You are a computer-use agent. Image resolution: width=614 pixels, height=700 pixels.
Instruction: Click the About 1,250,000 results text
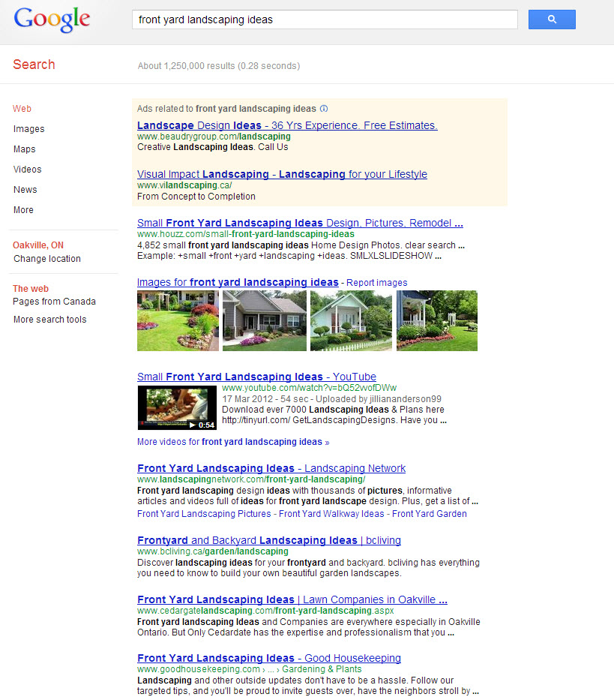point(219,66)
